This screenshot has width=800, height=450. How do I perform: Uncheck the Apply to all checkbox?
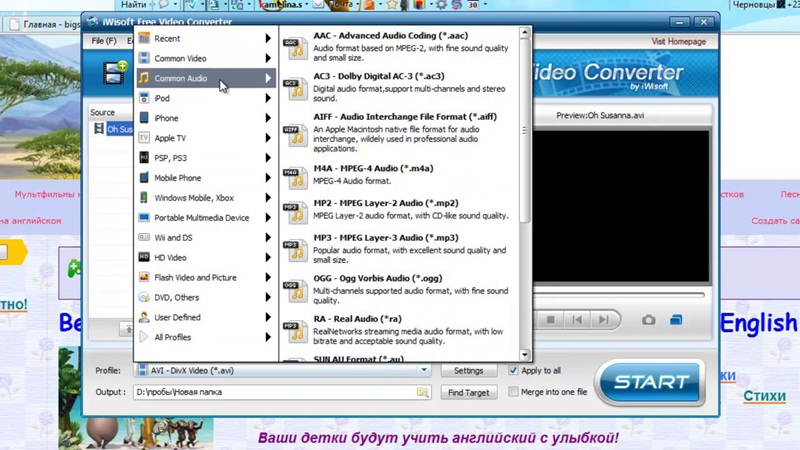513,370
